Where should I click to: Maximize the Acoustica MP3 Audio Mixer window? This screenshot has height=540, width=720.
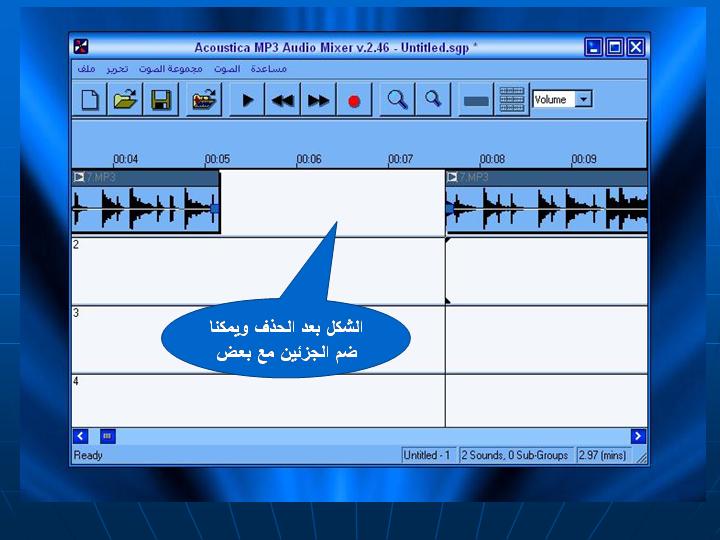(614, 47)
